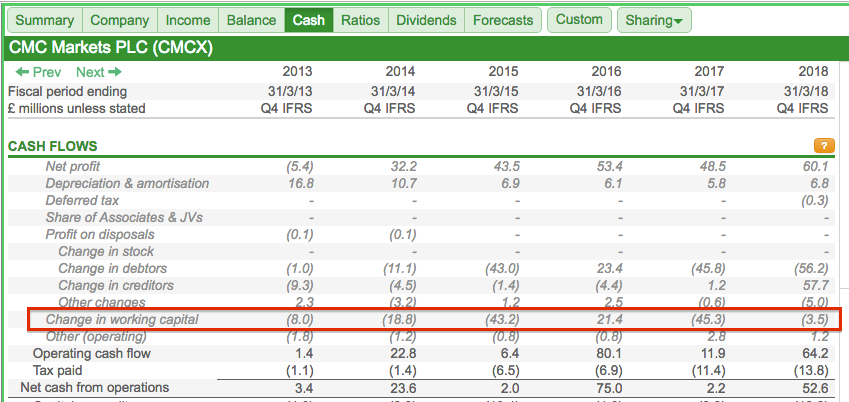The image size is (849, 402).
Task: Click the Fiscal period ending label
Action: (67, 92)
